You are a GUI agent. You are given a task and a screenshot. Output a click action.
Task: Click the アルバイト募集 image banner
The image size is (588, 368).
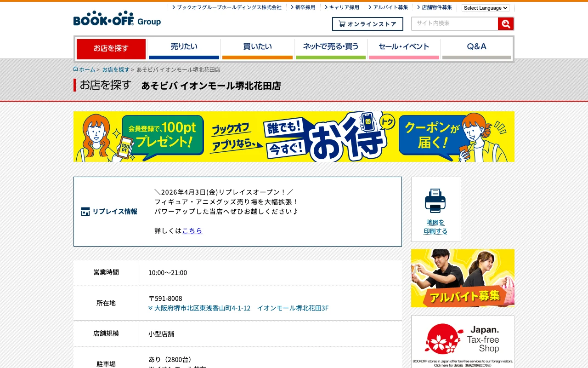pyautogui.click(x=463, y=278)
